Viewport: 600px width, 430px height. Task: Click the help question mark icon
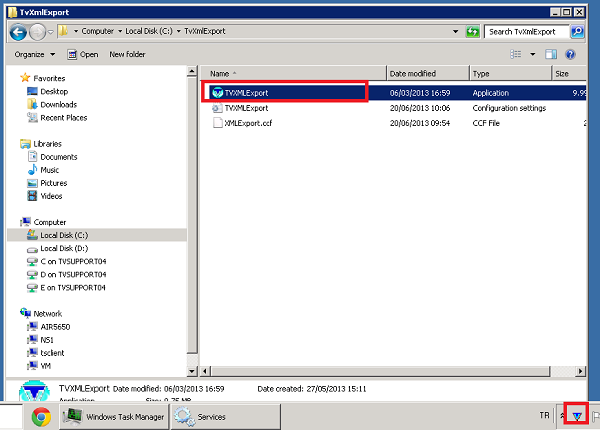(x=570, y=54)
